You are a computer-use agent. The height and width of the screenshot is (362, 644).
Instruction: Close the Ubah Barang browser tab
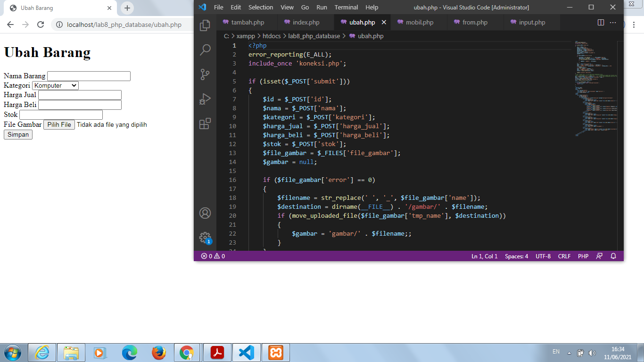(x=109, y=8)
